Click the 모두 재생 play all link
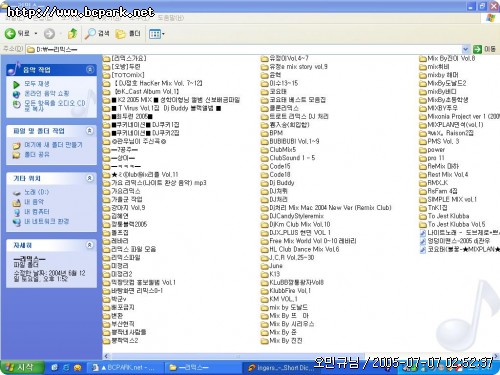This screenshot has width=500, height=375. pyautogui.click(x=37, y=84)
